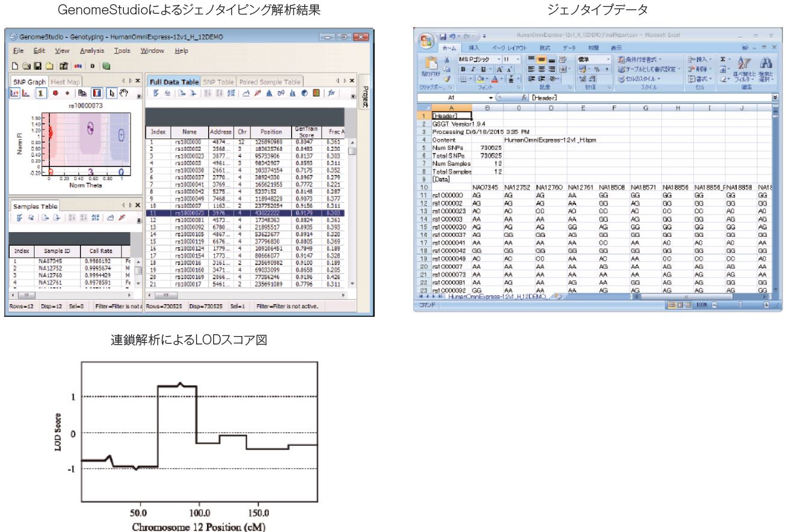786x532 pixels.
Task: Click the Excel Office button orb
Action: (x=426, y=42)
